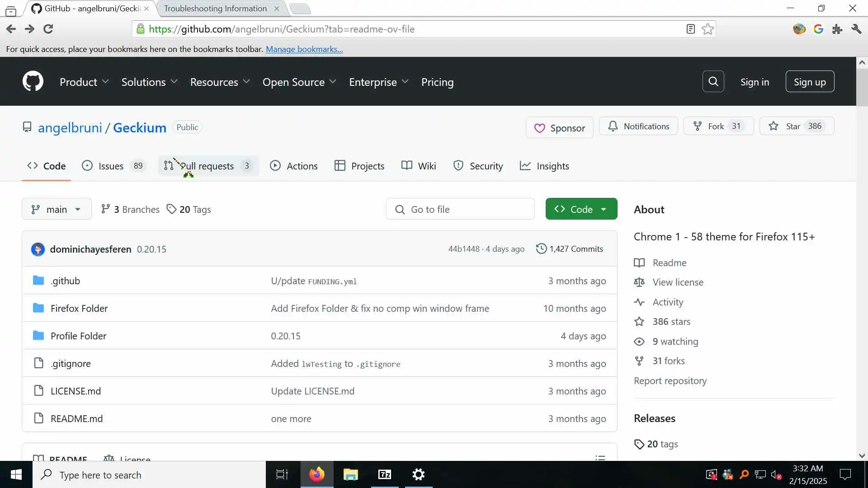Screen dimensions: 868x488
Task: Click the Sponsor heart button
Action: (x=559, y=128)
